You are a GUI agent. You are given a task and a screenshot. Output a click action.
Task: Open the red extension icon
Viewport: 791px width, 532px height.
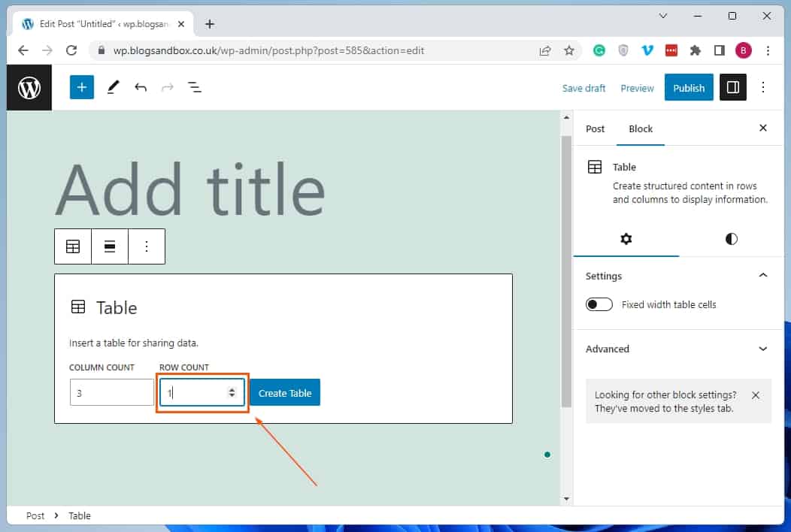click(671, 50)
